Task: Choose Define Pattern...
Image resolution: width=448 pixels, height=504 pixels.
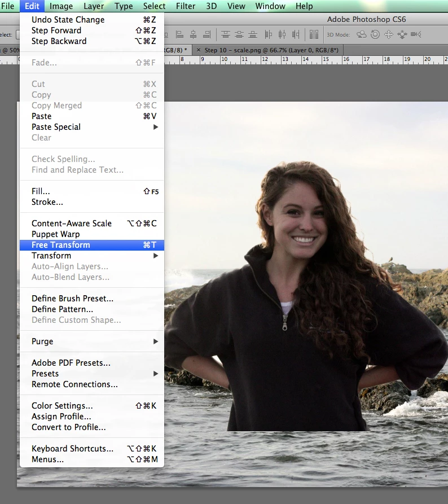Action: [92, 309]
